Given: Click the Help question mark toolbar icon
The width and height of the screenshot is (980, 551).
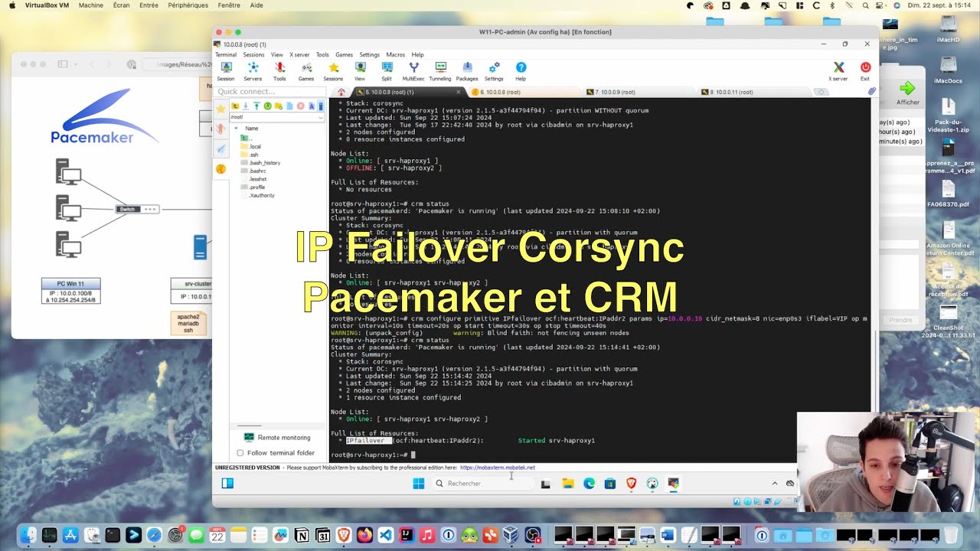Looking at the screenshot, I should pos(521,71).
